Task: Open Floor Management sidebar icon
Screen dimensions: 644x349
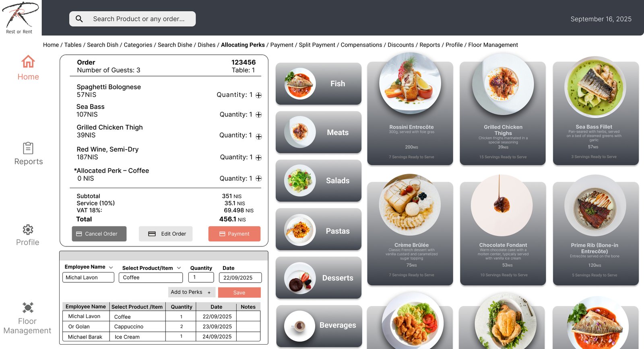Action: tap(28, 308)
